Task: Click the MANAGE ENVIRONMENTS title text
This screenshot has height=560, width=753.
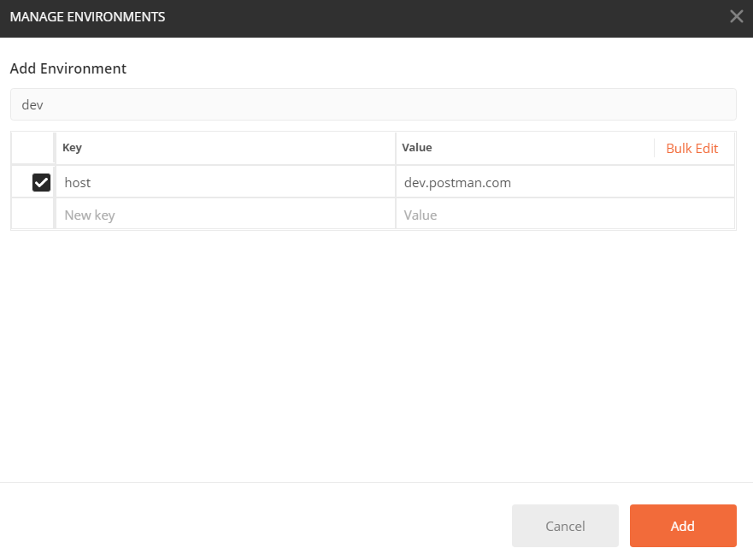Action: 87,16
